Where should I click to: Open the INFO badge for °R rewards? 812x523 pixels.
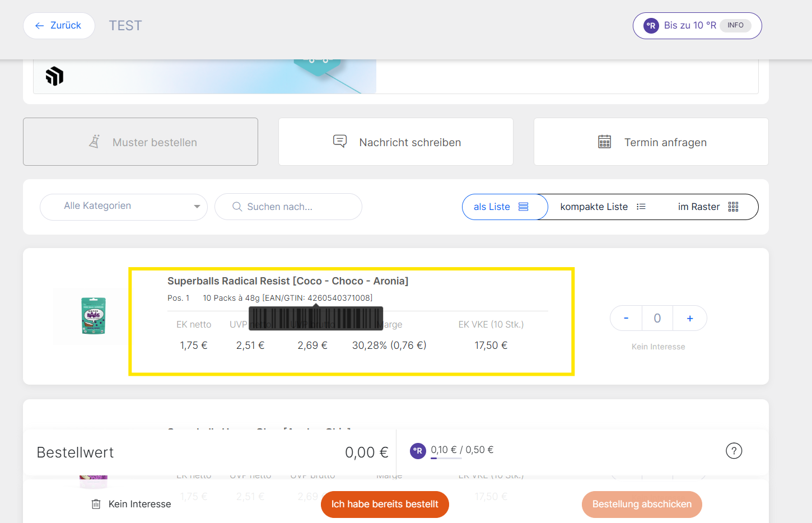735,25
